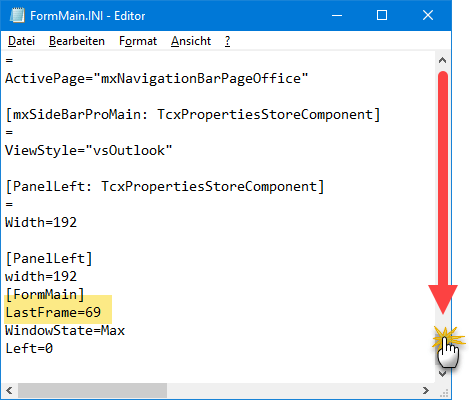This screenshot has width=469, height=400.
Task: Click the Notepad icon in title bar
Action: click(x=17, y=15)
